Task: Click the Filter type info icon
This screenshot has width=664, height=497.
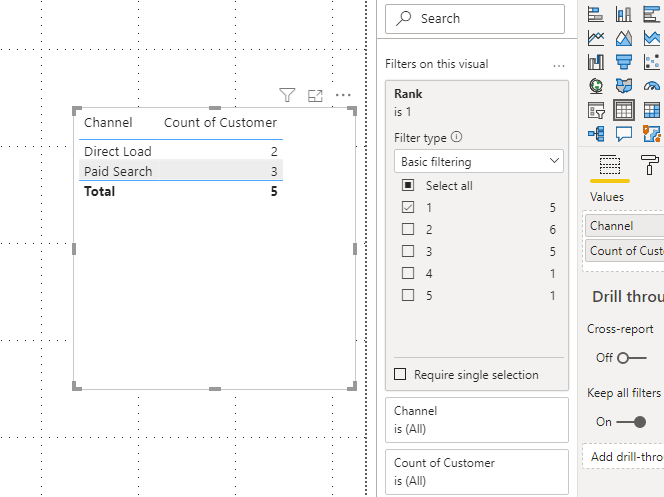Action: point(456,137)
